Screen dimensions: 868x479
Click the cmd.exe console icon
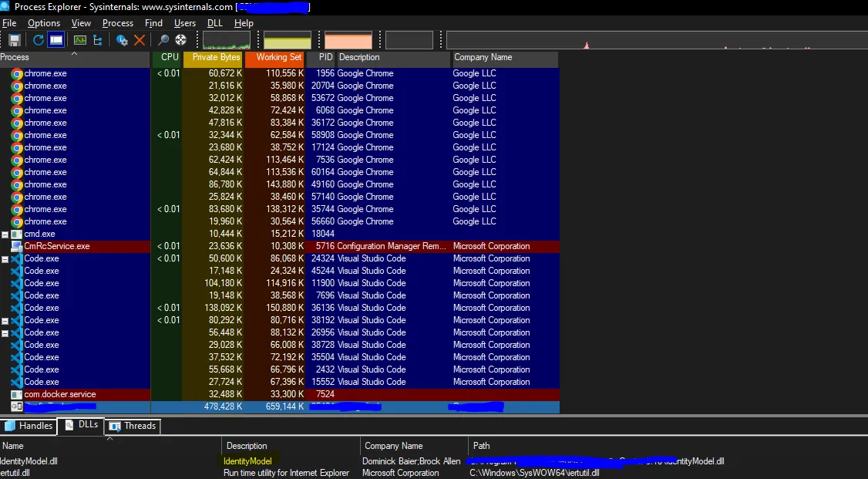pos(17,234)
